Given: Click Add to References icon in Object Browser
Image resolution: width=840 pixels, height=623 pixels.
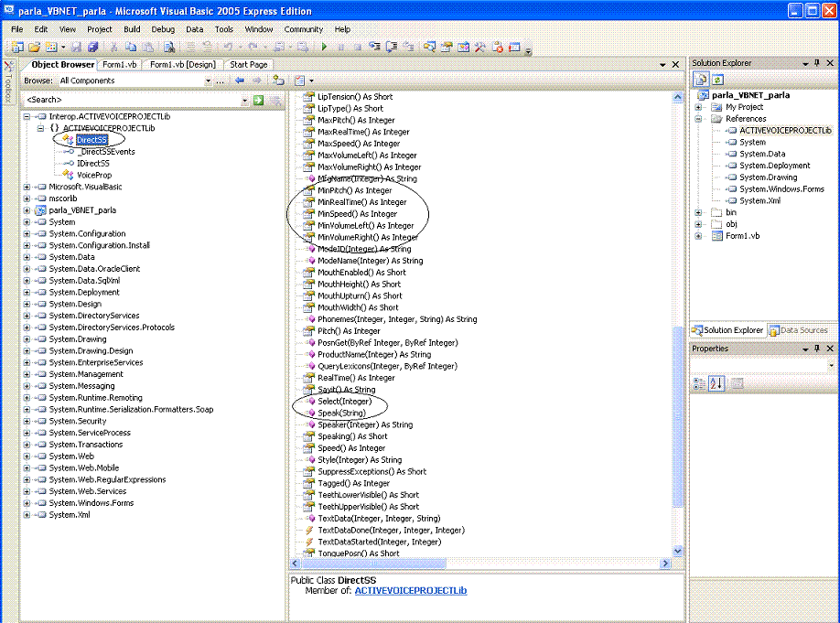Looking at the screenshot, I should 278,81.
